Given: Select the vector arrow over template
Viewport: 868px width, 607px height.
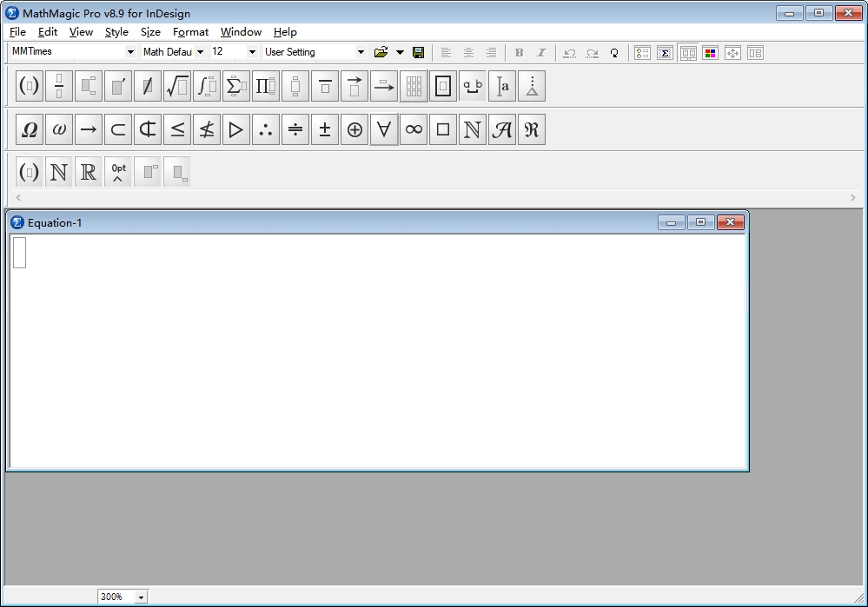Looking at the screenshot, I should (354, 86).
